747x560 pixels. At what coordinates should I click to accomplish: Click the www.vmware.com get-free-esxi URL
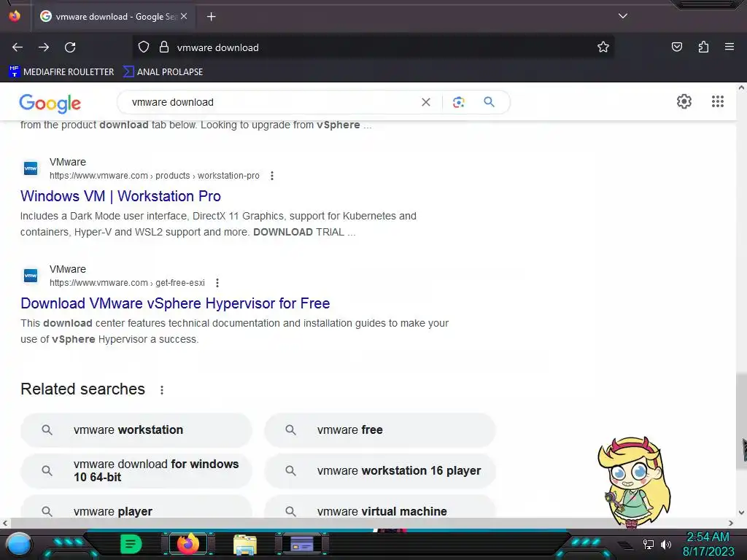click(x=127, y=283)
